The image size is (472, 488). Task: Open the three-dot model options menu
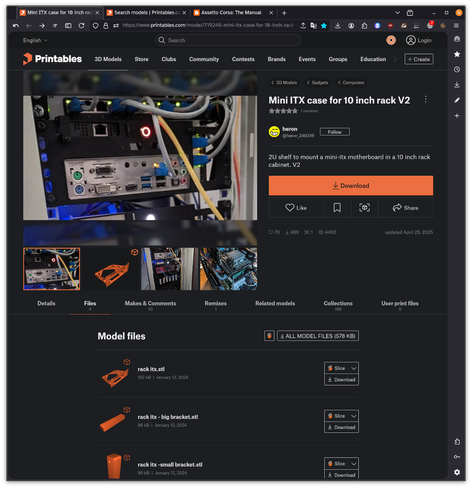[426, 99]
